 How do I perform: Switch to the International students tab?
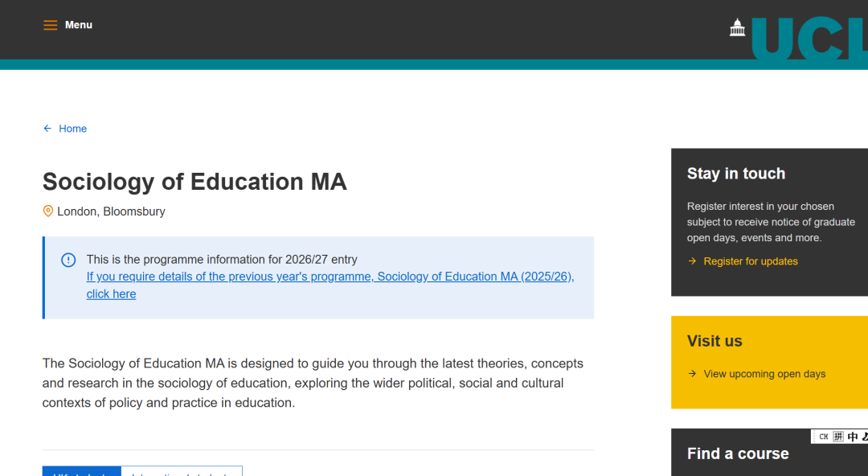point(182,472)
